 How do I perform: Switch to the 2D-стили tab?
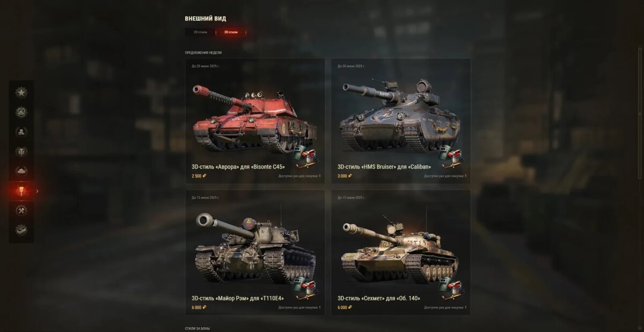pyautogui.click(x=200, y=32)
